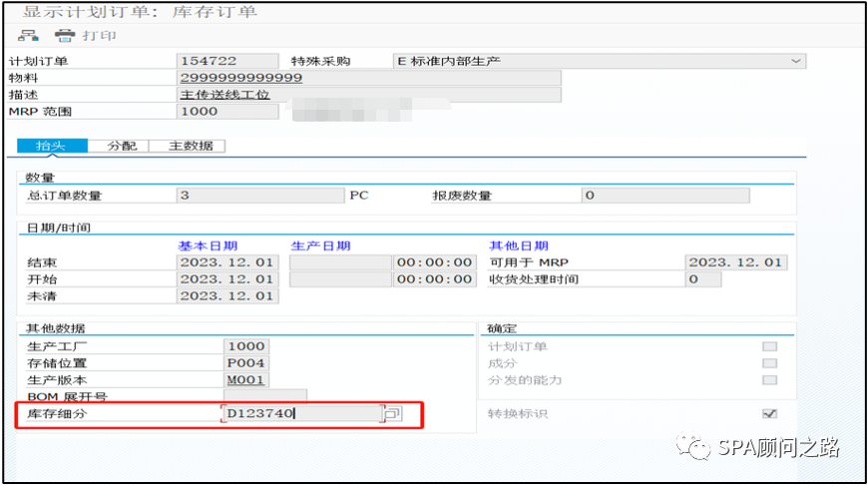The height and width of the screenshot is (486, 868).
Task: Toggle the 转换标识 checkbox
Action: 769,413
